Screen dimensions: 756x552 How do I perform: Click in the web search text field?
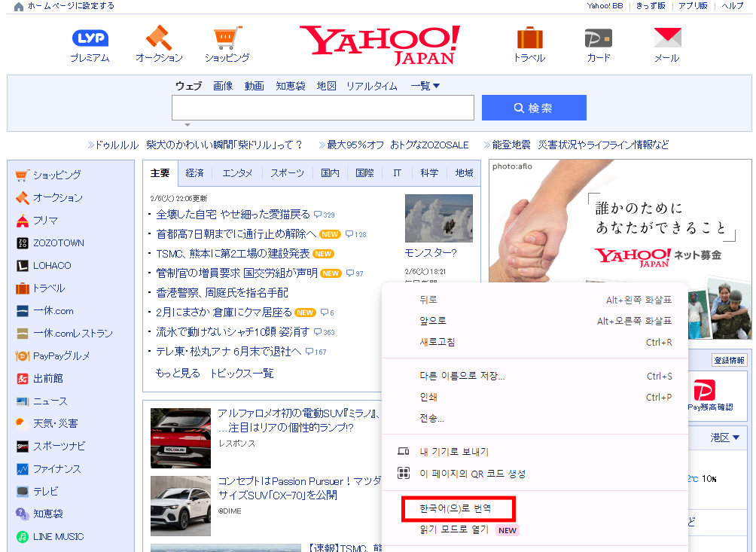[323, 108]
